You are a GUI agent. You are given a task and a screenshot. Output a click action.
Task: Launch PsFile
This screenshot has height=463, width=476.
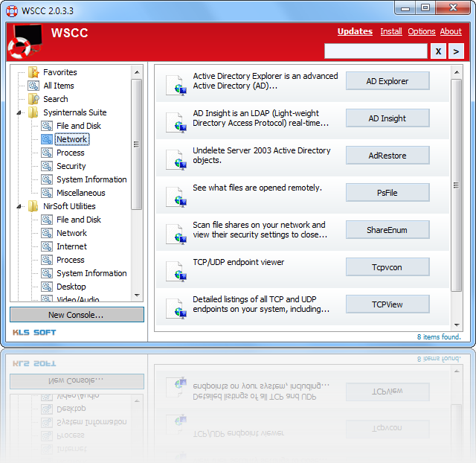pos(387,193)
